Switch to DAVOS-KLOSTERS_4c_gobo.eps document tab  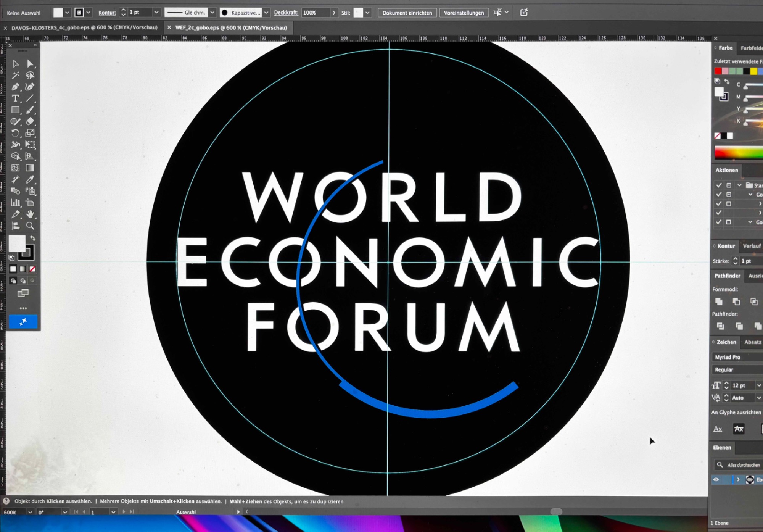pos(84,27)
